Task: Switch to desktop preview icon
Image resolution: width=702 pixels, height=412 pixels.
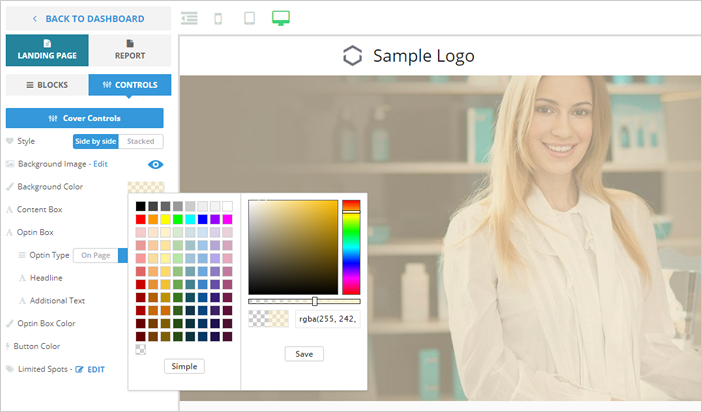Action: pos(281,18)
